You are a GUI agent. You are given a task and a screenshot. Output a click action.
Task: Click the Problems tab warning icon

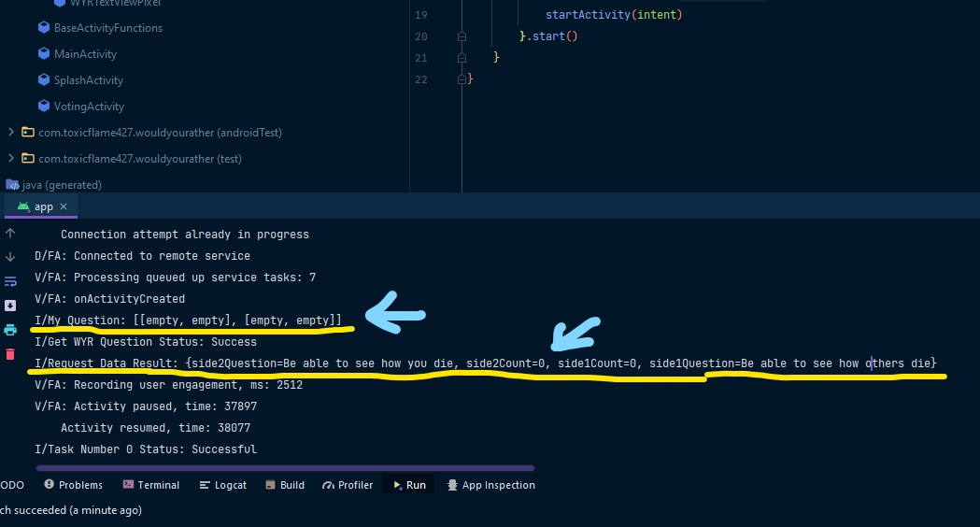[49, 485]
